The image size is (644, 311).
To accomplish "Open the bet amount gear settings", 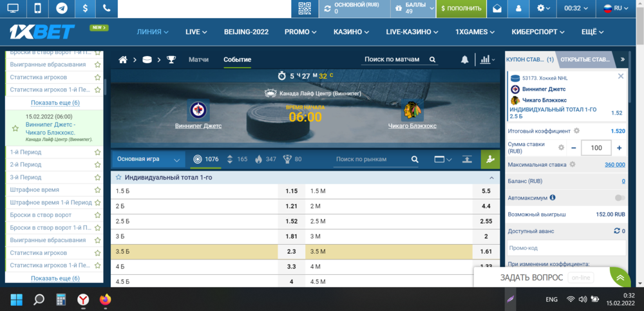I will [561, 147].
